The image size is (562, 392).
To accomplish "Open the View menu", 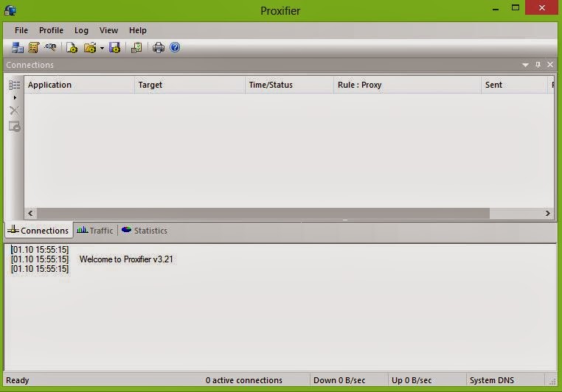I will pos(108,30).
